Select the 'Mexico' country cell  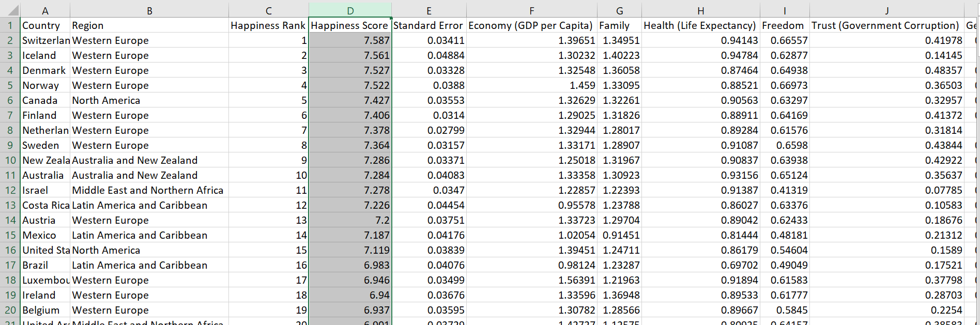45,235
